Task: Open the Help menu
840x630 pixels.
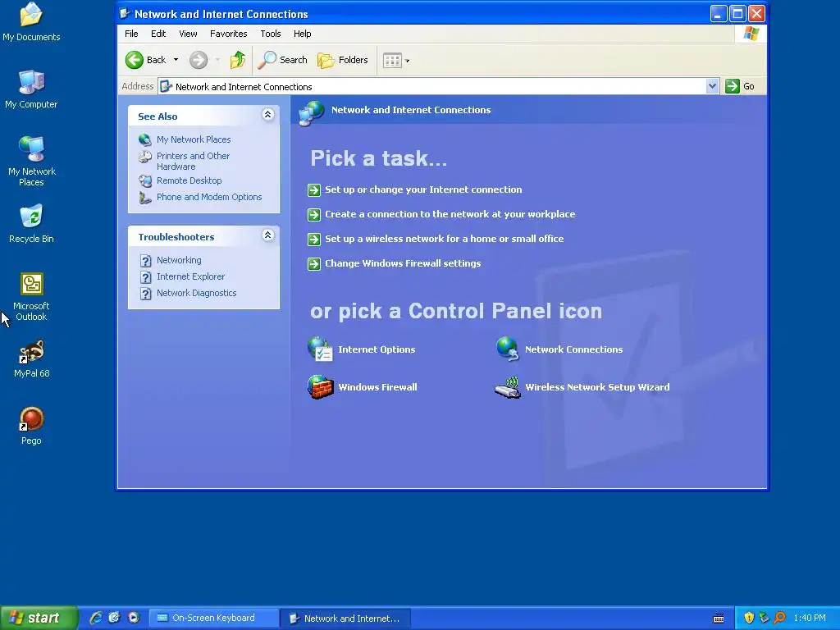Action: tap(302, 34)
